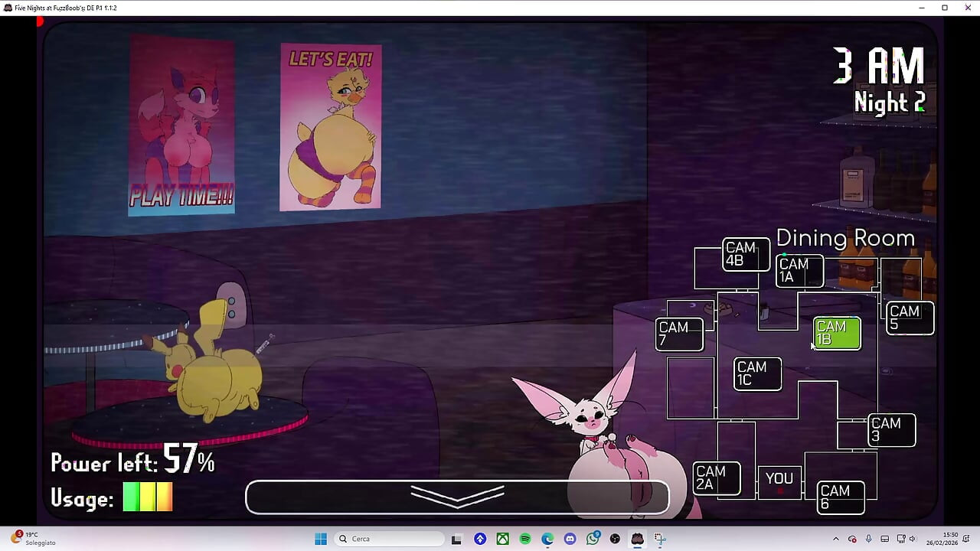The height and width of the screenshot is (551, 980).
Task: Click the PLAY TIME!!! poster
Action: pos(181,126)
